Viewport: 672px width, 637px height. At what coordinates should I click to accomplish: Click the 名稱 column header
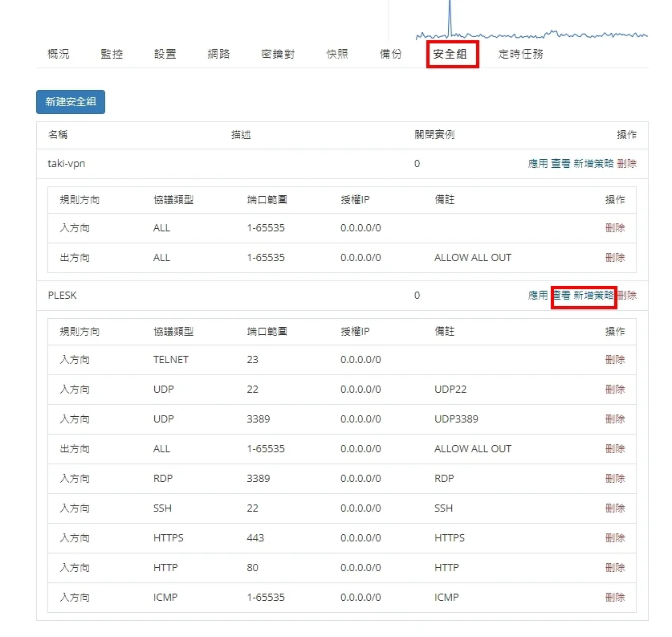click(x=58, y=135)
